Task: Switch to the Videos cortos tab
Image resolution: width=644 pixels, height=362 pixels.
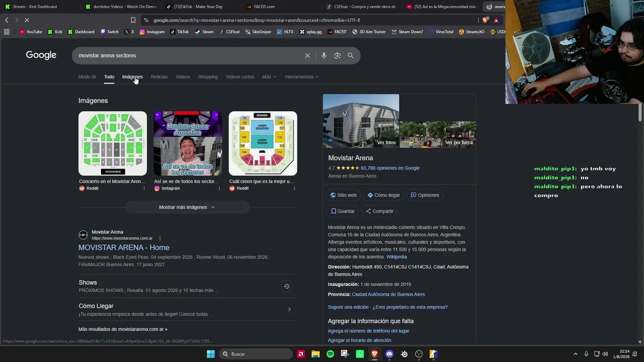Action: (x=240, y=77)
